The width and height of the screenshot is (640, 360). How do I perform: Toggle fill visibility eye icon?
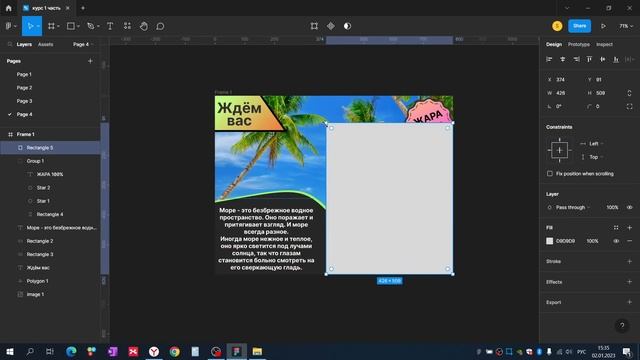tap(616, 241)
